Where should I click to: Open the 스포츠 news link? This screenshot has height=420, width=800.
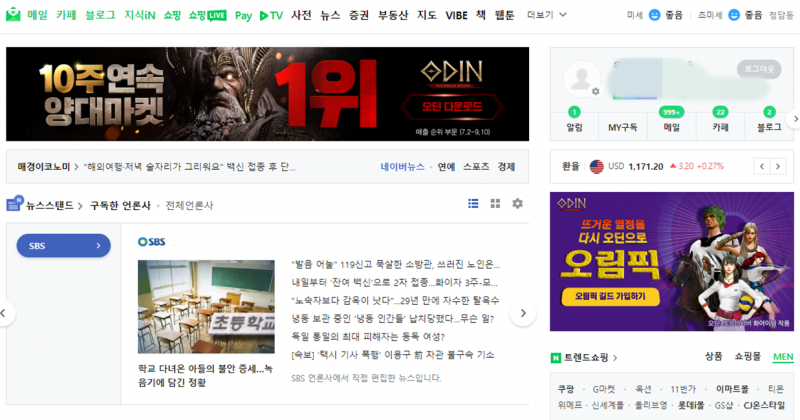pyautogui.click(x=477, y=167)
